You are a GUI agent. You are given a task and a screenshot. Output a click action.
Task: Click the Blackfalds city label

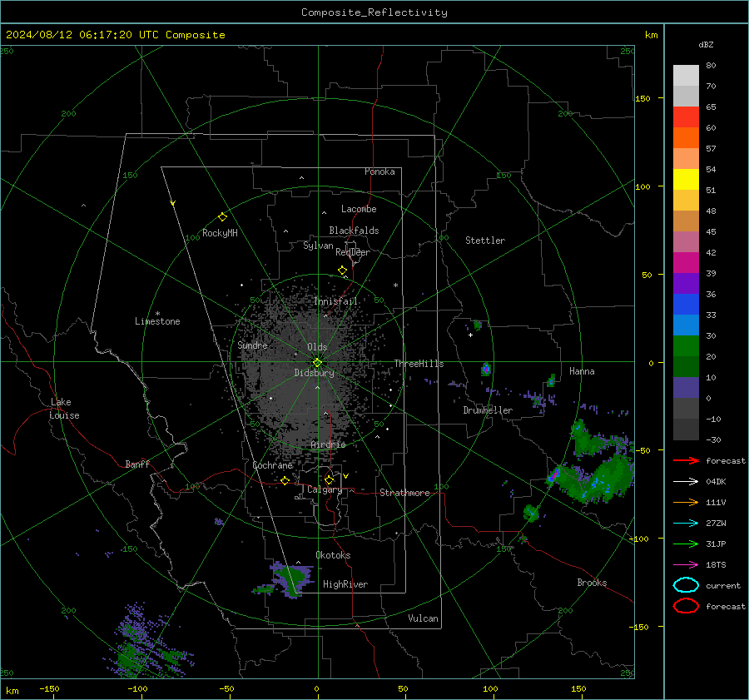(354, 231)
